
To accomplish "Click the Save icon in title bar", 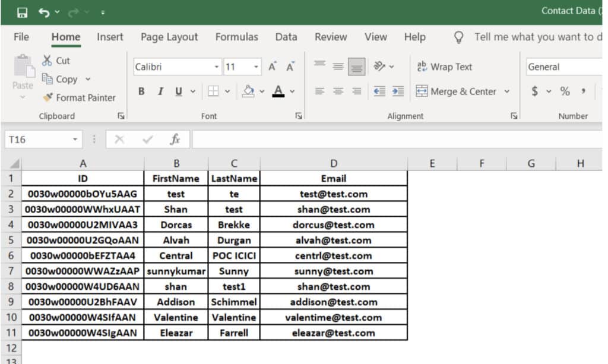I will pos(23,12).
